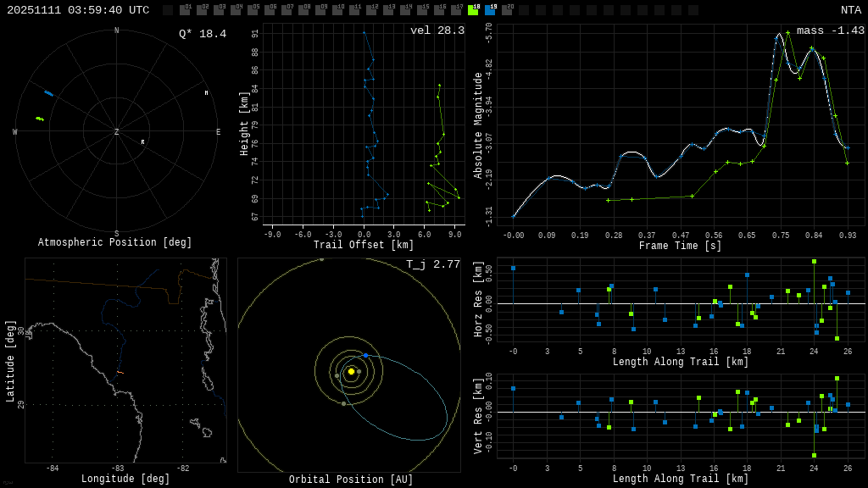Image resolution: width=868 pixels, height=488 pixels.
Task: Click the blue station 19 indicator
Action: (x=490, y=9)
